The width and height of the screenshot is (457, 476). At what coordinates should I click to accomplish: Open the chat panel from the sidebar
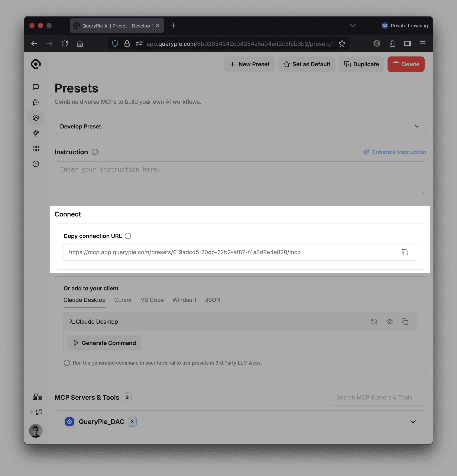(x=36, y=87)
